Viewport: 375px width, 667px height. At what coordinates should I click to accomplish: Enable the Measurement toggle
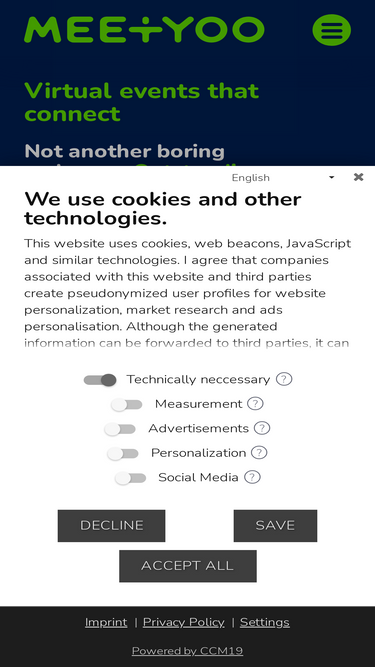coord(127,404)
